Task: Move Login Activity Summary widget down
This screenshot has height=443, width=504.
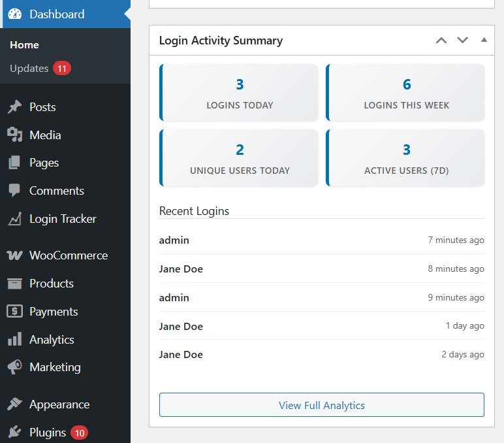Action: 462,41
